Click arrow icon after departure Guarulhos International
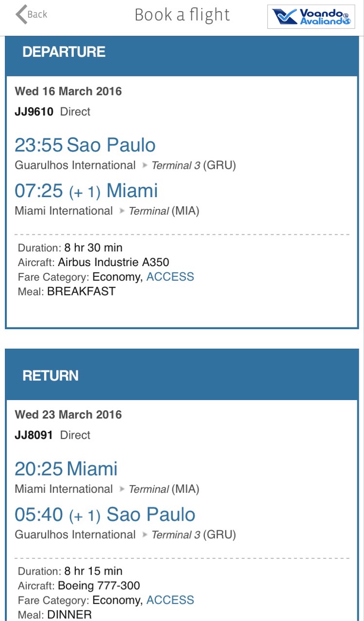Image resolution: width=364 pixels, height=621 pixels. [x=145, y=166]
